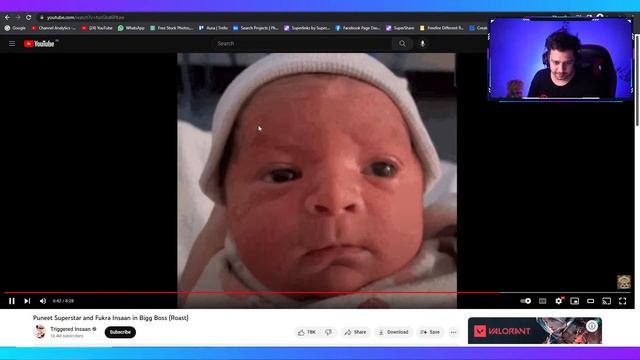
Task: Toggle the autoplay switch in player
Action: coord(526,301)
